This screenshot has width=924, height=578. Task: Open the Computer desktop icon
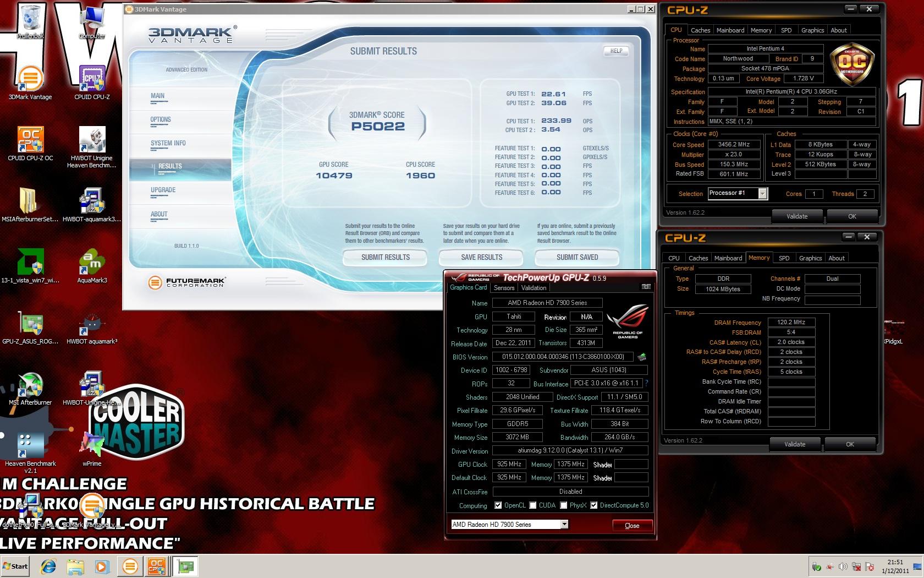click(91, 22)
